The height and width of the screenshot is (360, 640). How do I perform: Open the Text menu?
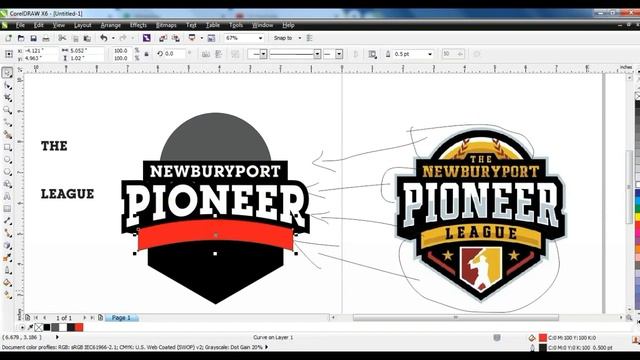[191, 25]
